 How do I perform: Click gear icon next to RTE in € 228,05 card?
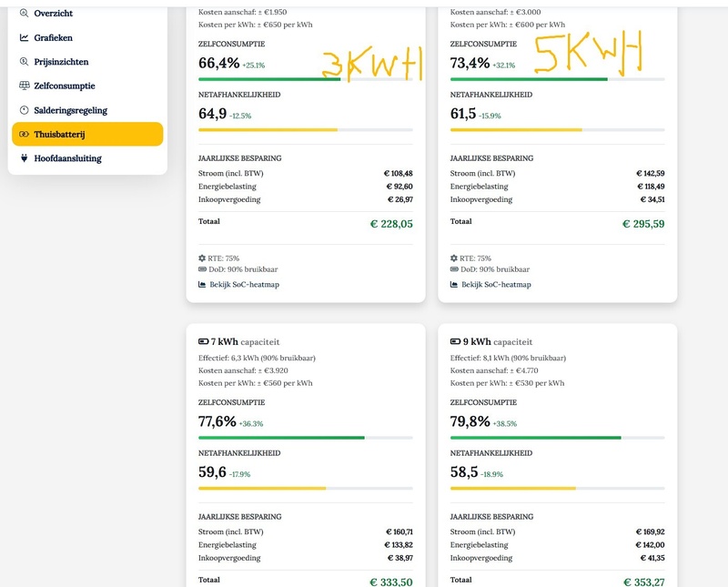click(x=202, y=258)
